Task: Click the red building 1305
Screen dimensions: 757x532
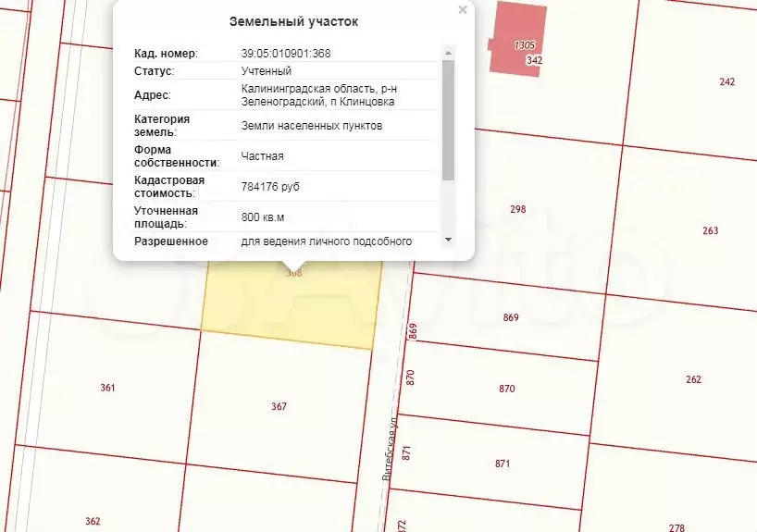Action: click(517, 39)
